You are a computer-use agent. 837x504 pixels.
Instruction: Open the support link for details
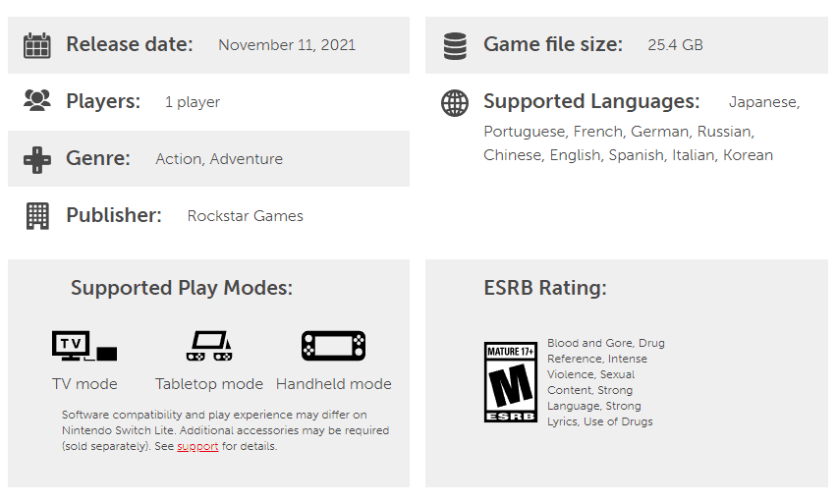tap(197, 446)
